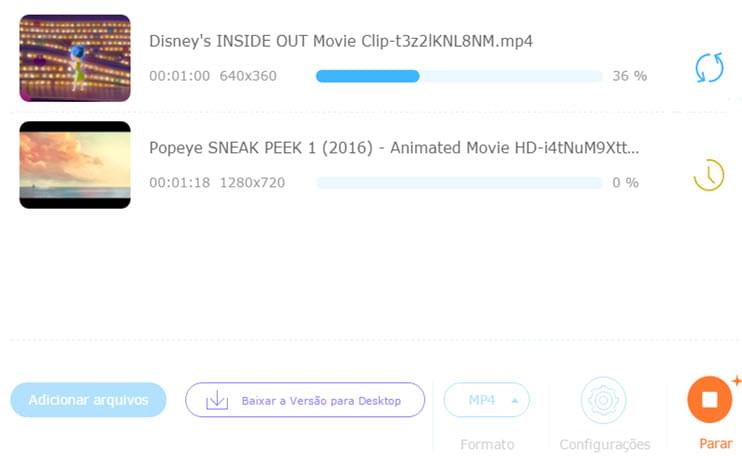Click Baixar a Versão para Desktop
This screenshot has height=460, width=742.
coord(320,400)
